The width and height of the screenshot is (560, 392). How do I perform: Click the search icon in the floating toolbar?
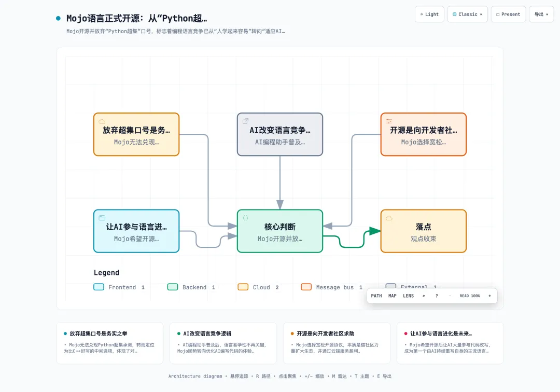[424, 296]
